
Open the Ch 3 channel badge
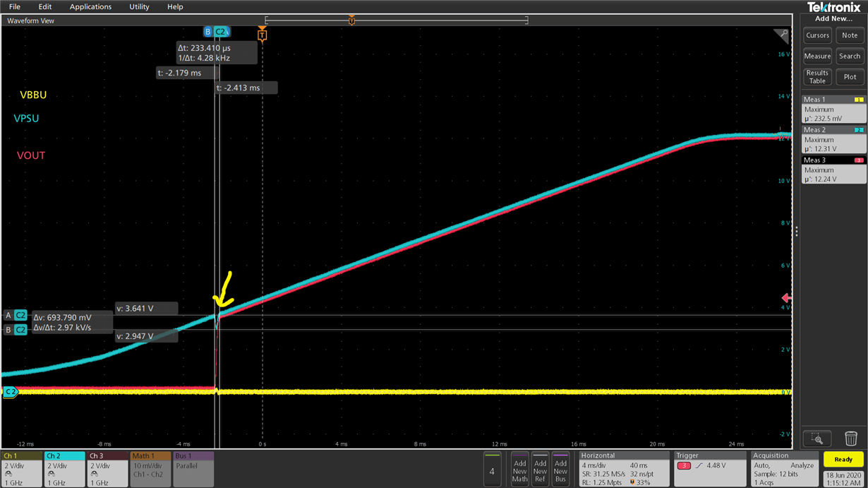pos(108,470)
